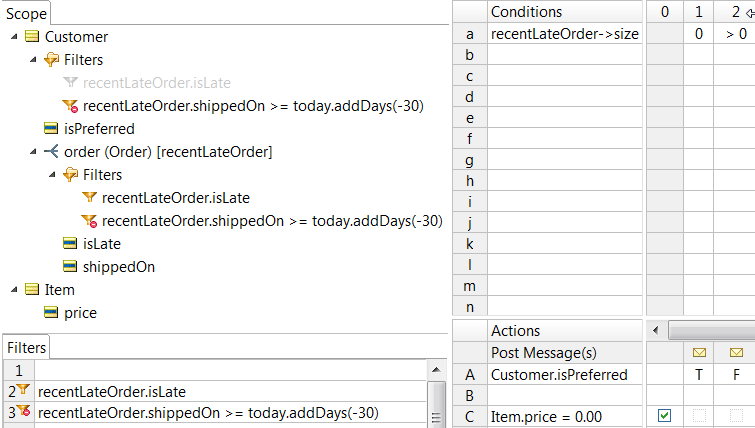The image size is (755, 428).
Task: Click the Customer entity icon in Scope
Action: click(32, 37)
